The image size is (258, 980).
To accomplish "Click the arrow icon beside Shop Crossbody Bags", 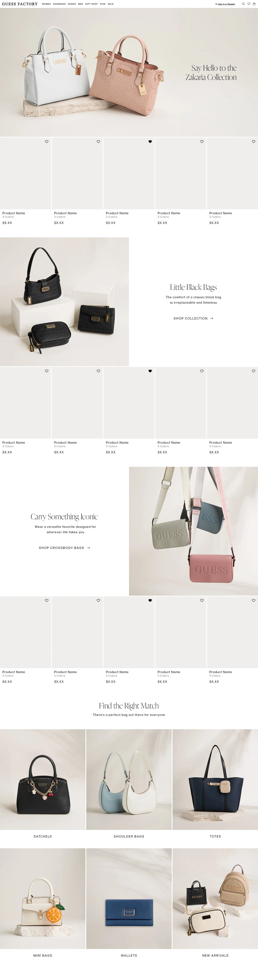I will [x=88, y=548].
